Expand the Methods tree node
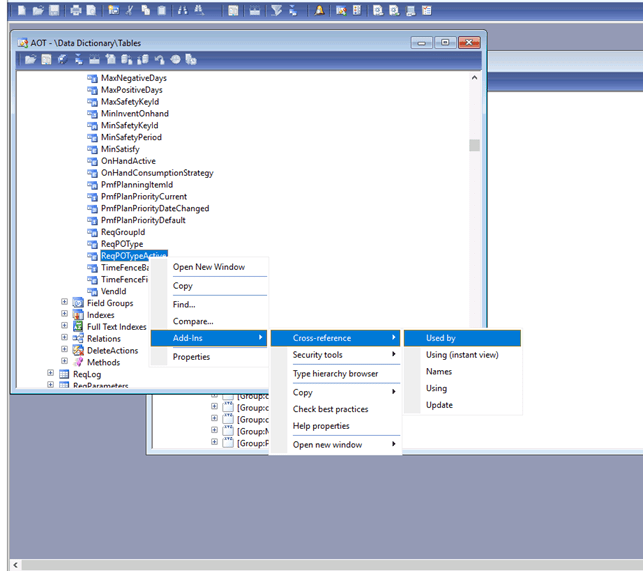This screenshot has height=571, width=643. (65, 363)
